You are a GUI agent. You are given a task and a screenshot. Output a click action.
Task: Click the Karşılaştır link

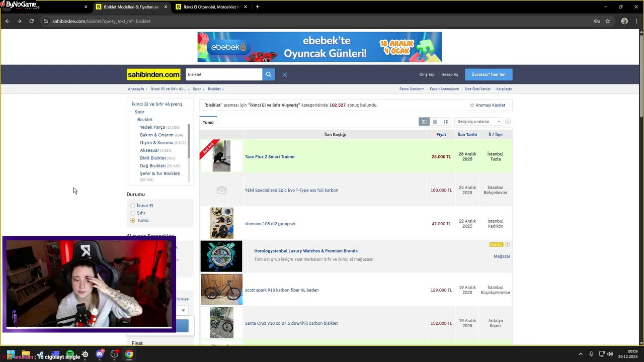(504, 89)
